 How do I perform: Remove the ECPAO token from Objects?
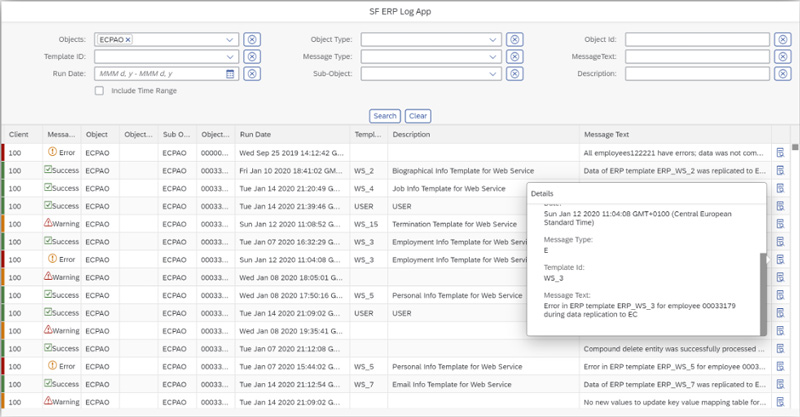(x=128, y=39)
